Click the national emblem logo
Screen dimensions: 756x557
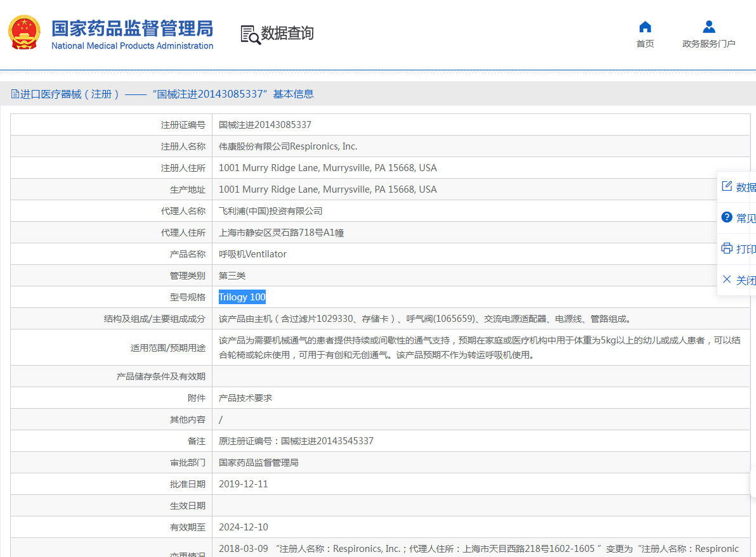(24, 32)
